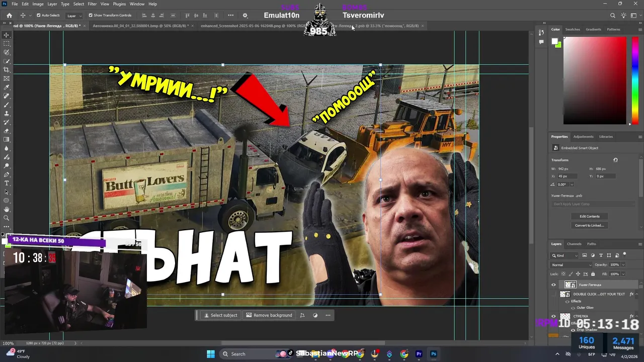Toggle lock transparent pixels button
Image resolution: width=644 pixels, height=362 pixels.
click(563, 274)
